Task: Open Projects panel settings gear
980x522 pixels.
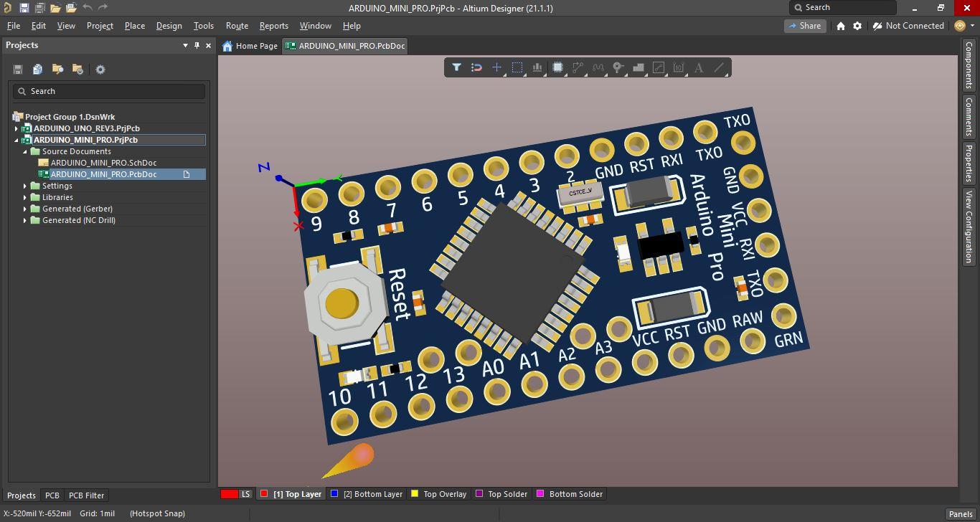Action: pos(100,70)
